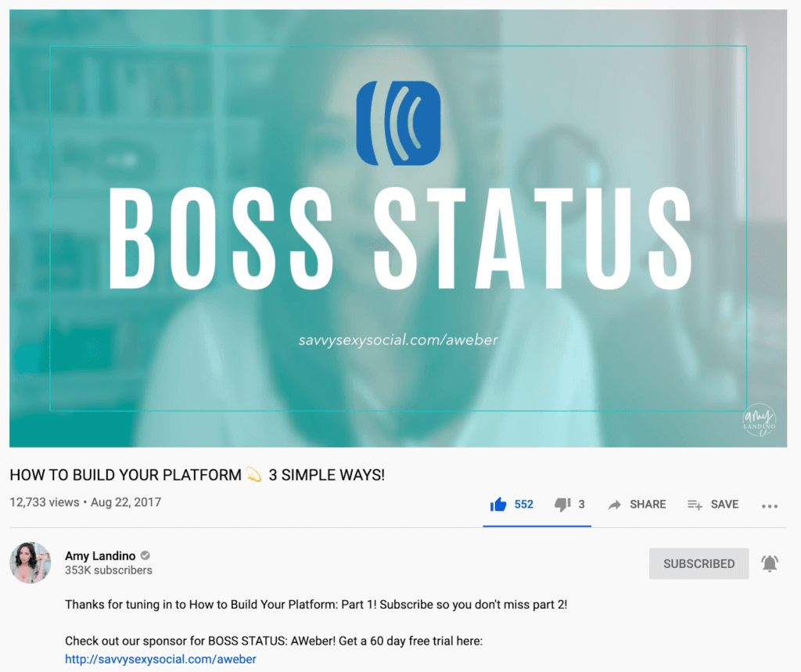Click the savvysexysocial.com/aweber text in video

pos(398,340)
